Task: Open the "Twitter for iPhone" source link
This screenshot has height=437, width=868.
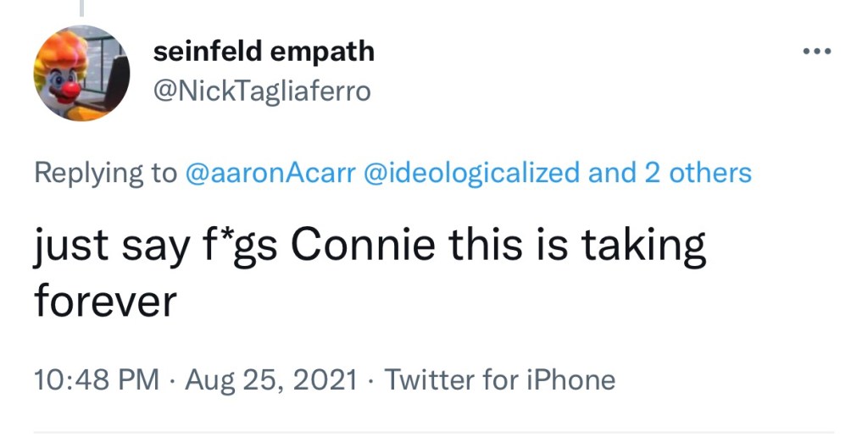Action: [500, 380]
